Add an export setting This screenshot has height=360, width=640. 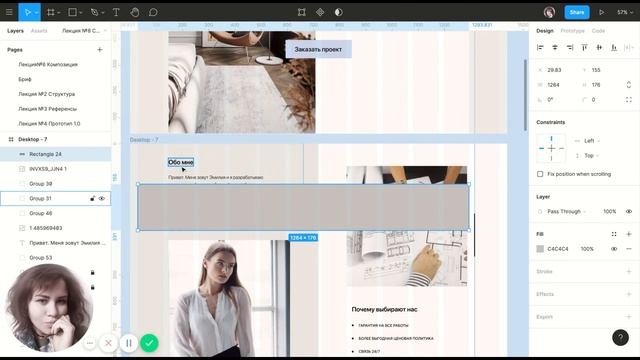pyautogui.click(x=629, y=317)
